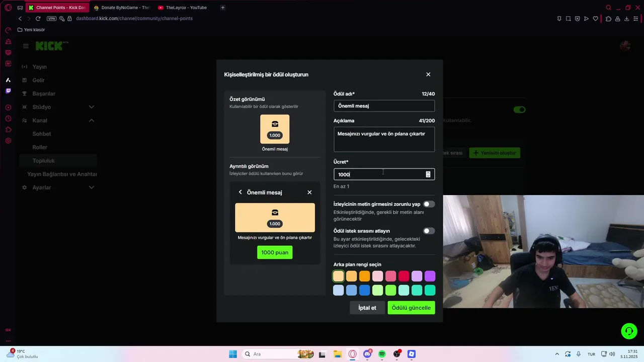
Task: Toggle the green channel points switch
Action: [x=519, y=110]
